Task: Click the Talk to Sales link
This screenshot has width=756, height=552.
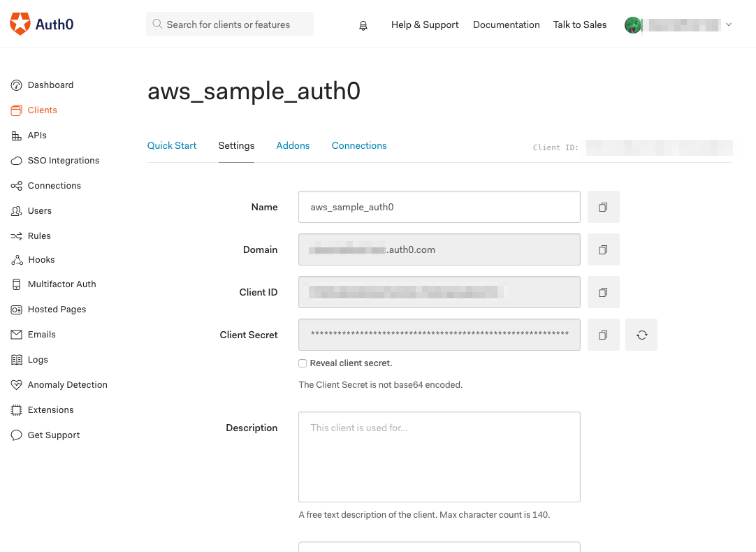Action: (580, 24)
